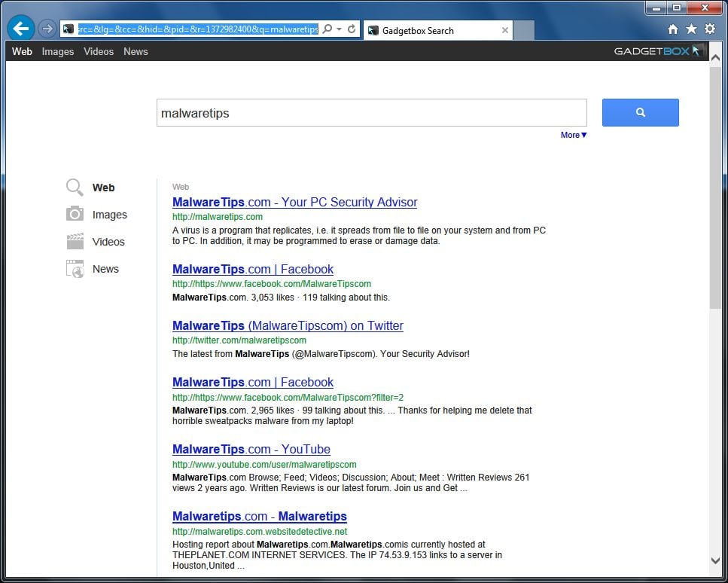Open the first MalwareTips.com | Facebook result

[x=253, y=270]
